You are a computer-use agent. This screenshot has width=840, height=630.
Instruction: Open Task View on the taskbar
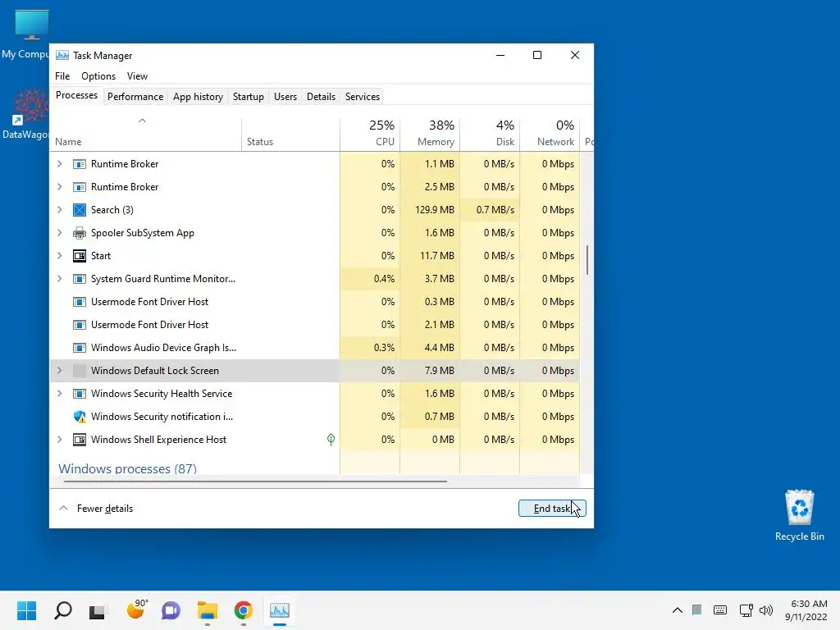[98, 610]
